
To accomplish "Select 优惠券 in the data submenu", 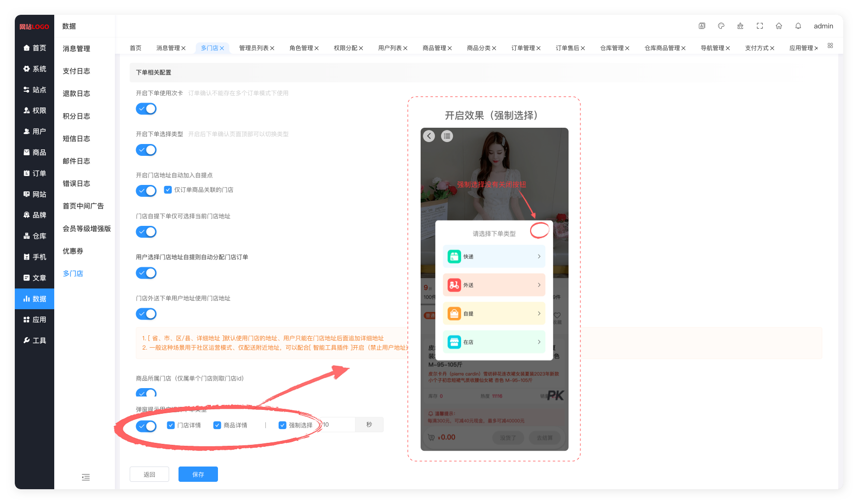I will click(x=73, y=251).
